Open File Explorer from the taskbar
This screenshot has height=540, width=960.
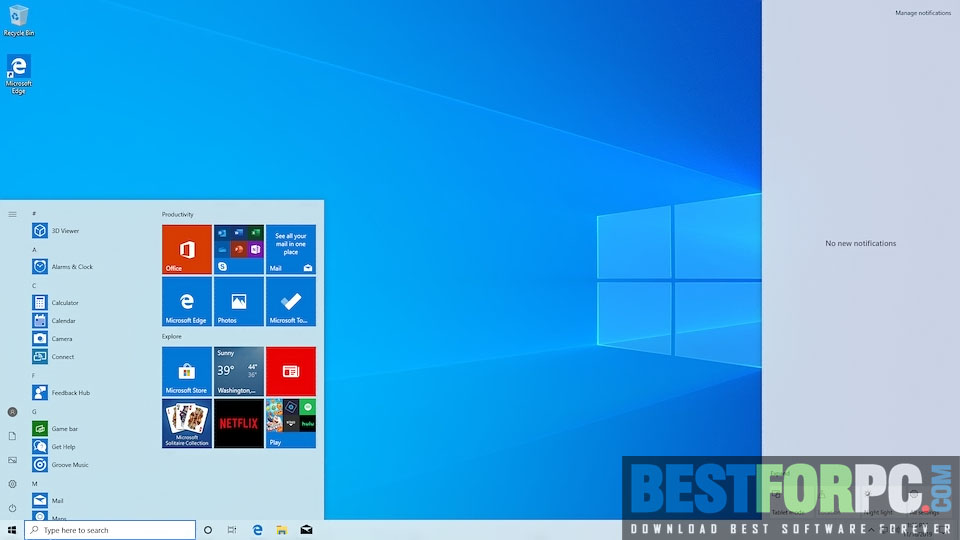[x=282, y=530]
